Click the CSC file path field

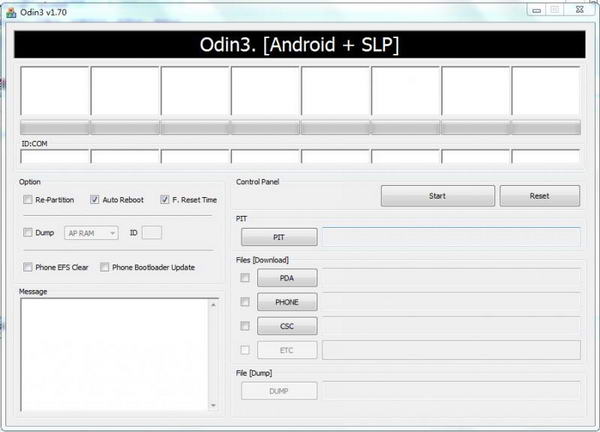tap(451, 326)
